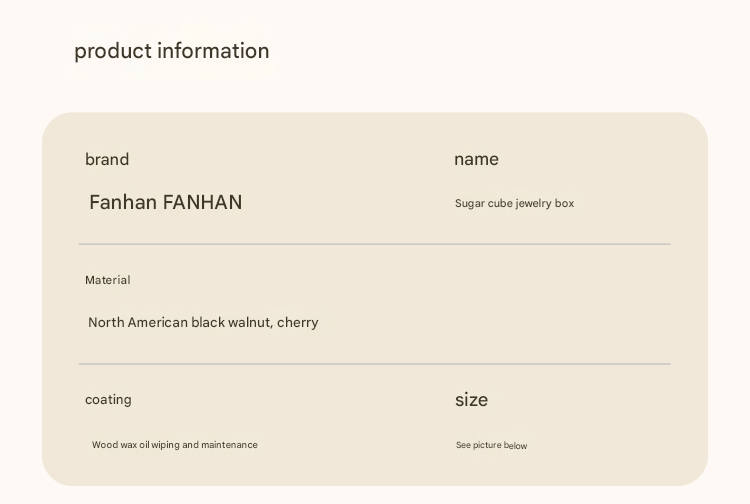Click the divider line below Material row

point(375,364)
